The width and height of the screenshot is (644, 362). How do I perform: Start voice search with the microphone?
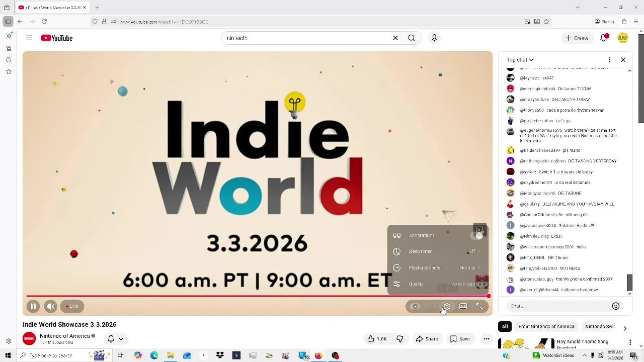tap(434, 38)
